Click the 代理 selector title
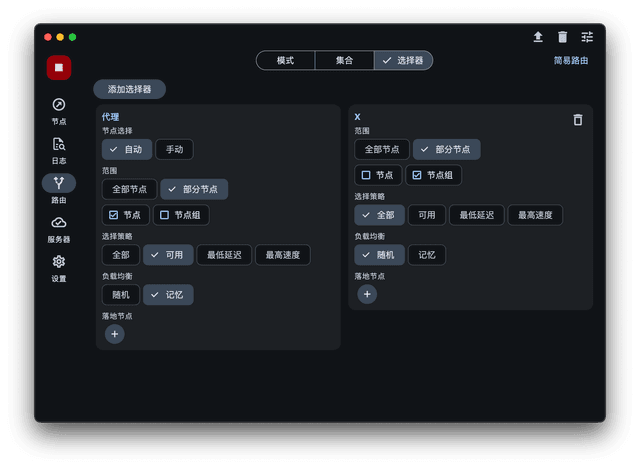640x468 pixels. 110,117
